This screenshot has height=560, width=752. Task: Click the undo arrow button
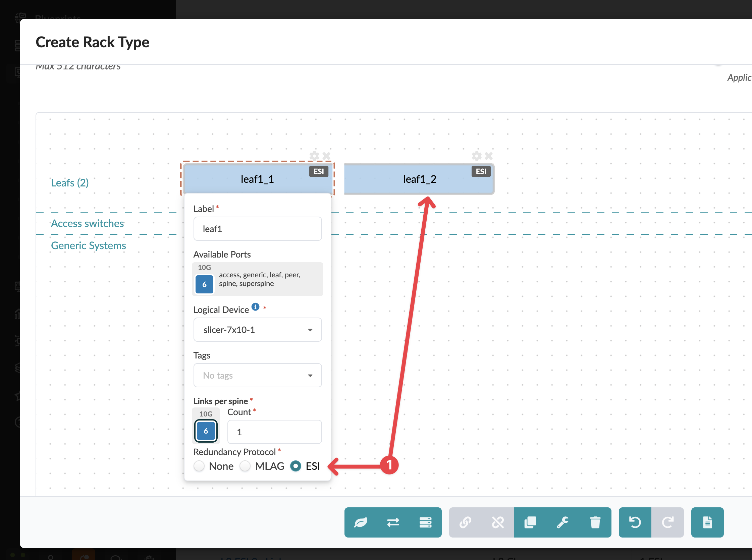(x=635, y=522)
